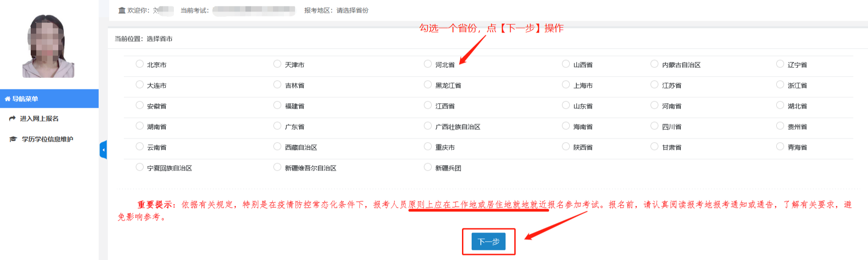Pick the 四川省 option
Screen dimensions: 868x260
coord(654,126)
